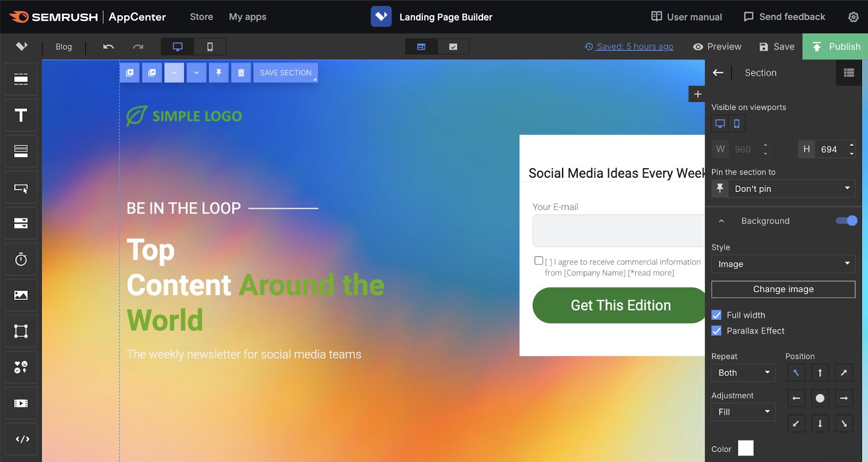This screenshot has width=868, height=462.
Task: Open the Icons element tool
Action: (x=21, y=367)
